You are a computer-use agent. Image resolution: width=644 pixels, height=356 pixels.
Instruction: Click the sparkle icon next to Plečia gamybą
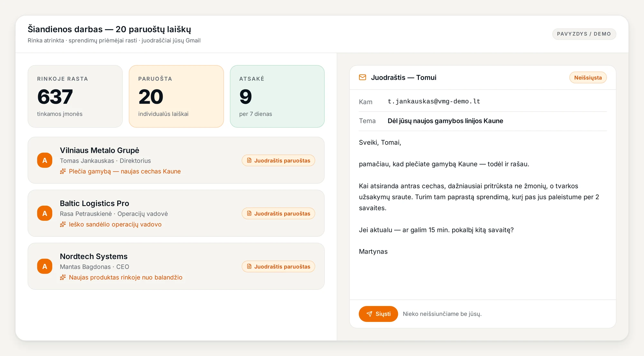pyautogui.click(x=63, y=171)
